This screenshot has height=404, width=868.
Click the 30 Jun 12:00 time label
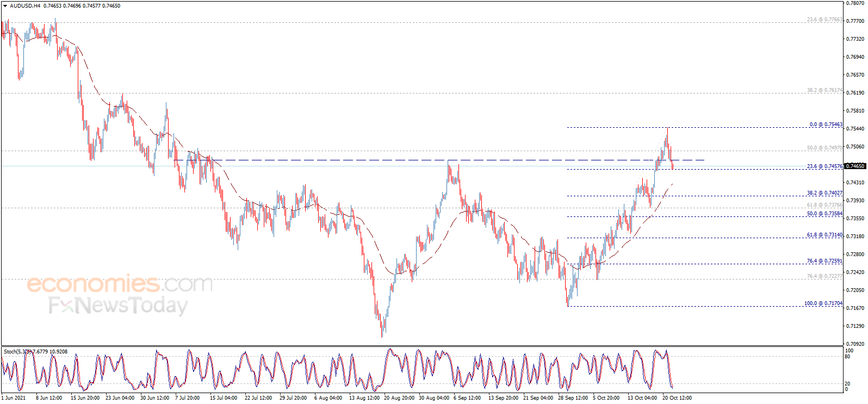pyautogui.click(x=154, y=398)
